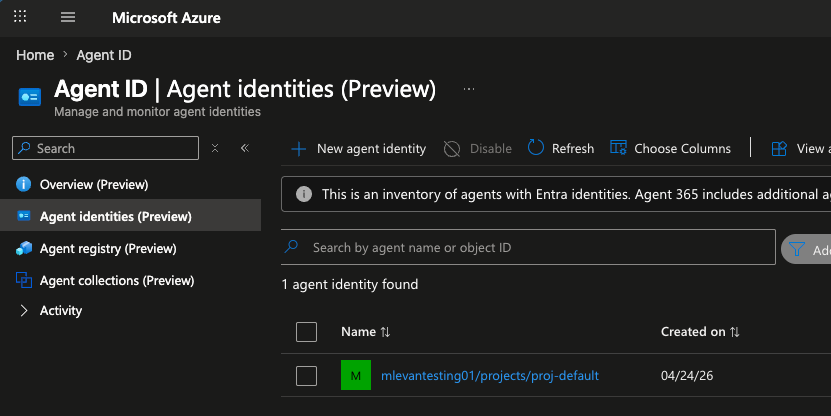Click the Choose Columns icon
The image size is (831, 416).
pyautogui.click(x=618, y=147)
